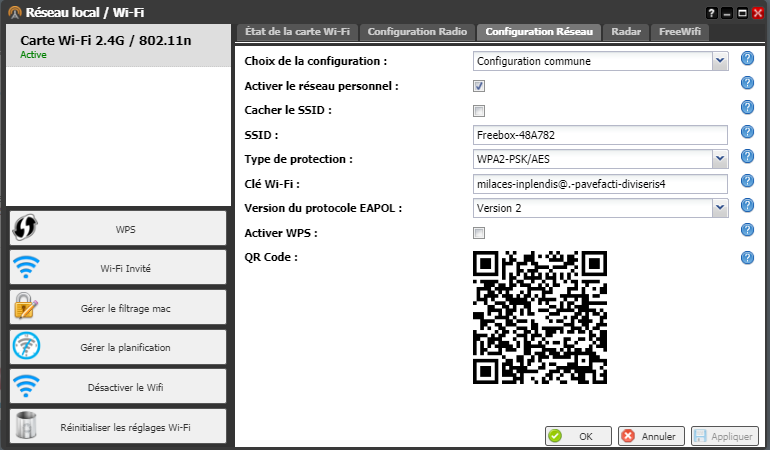The width and height of the screenshot is (770, 450).
Task: Click the Wi-Fi Invité signal icon
Action: (x=26, y=267)
